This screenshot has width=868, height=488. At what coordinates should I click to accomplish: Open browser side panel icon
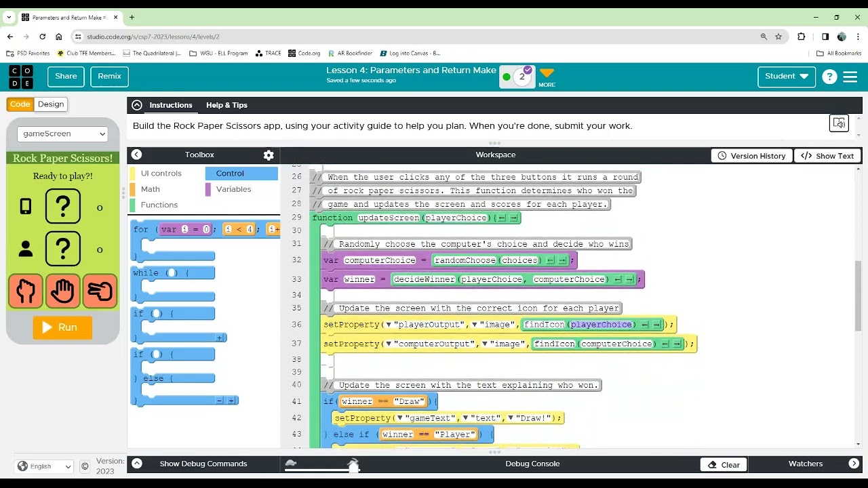coord(825,37)
